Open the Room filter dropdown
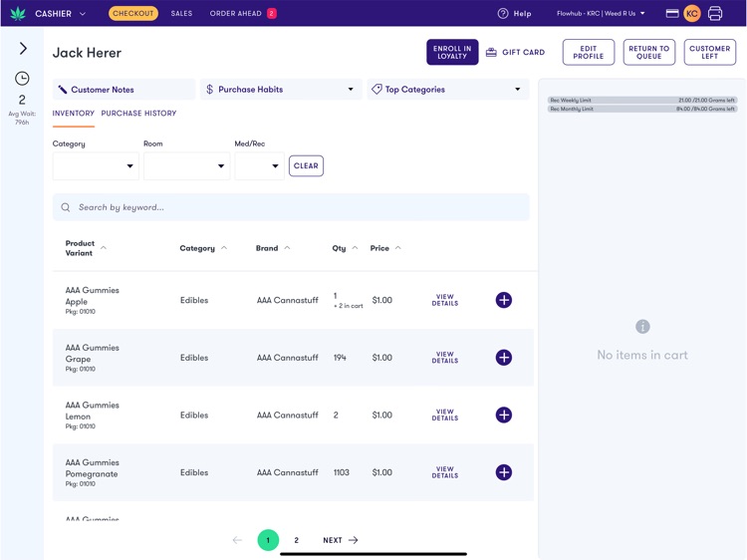747x560 pixels. point(187,165)
